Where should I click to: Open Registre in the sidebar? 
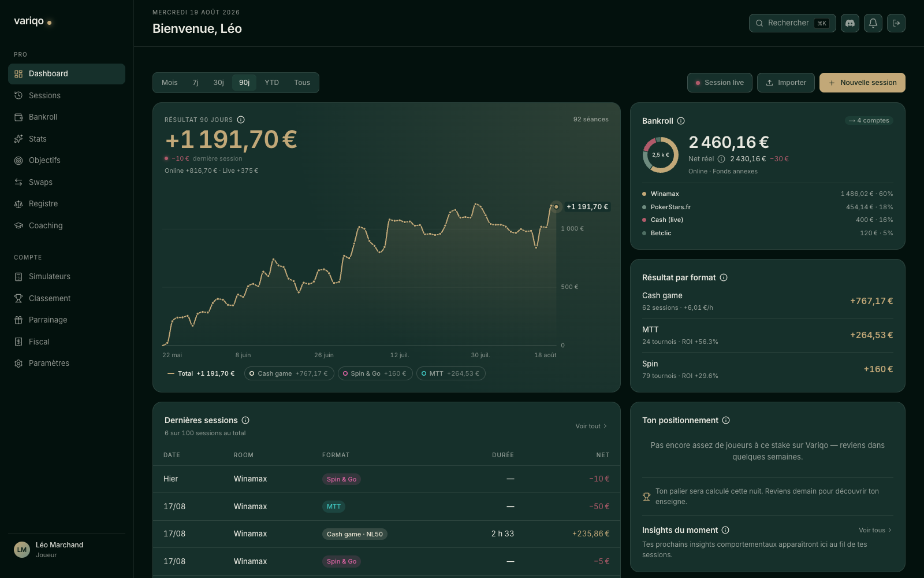tap(66, 203)
